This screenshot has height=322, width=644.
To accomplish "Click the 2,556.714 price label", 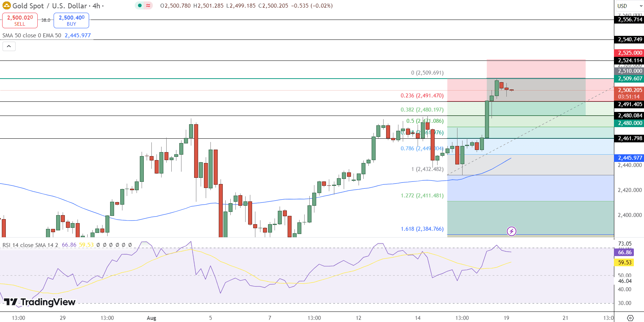I will point(629,20).
